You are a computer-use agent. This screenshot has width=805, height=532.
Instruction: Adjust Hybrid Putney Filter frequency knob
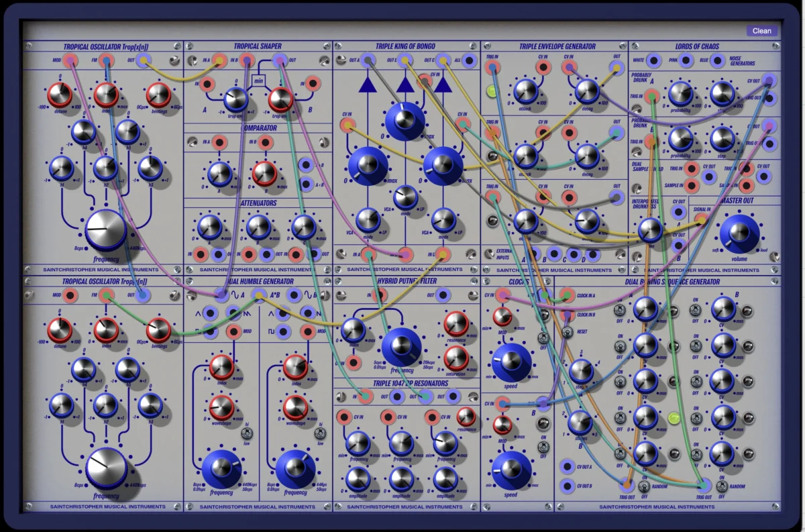(402, 347)
